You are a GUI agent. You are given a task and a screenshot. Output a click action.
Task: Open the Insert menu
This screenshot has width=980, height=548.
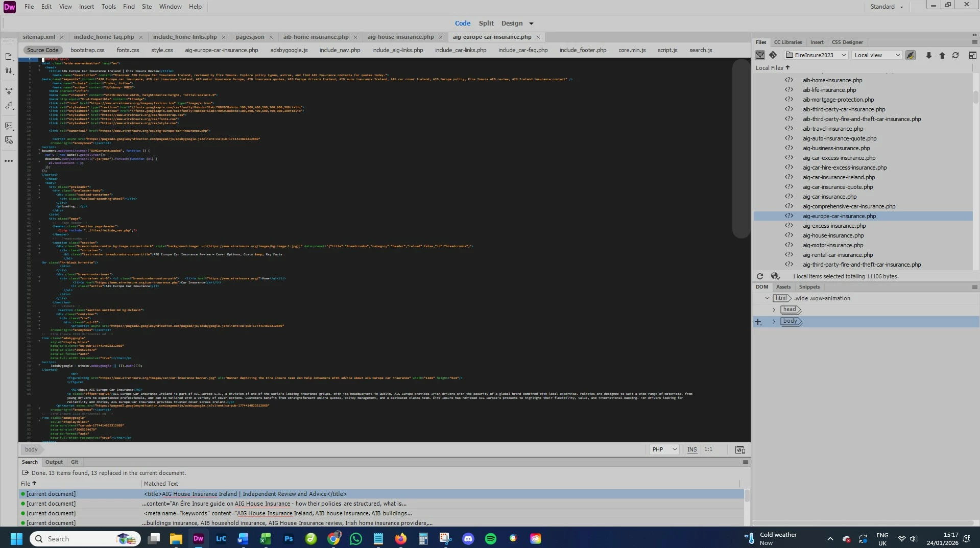(x=86, y=7)
